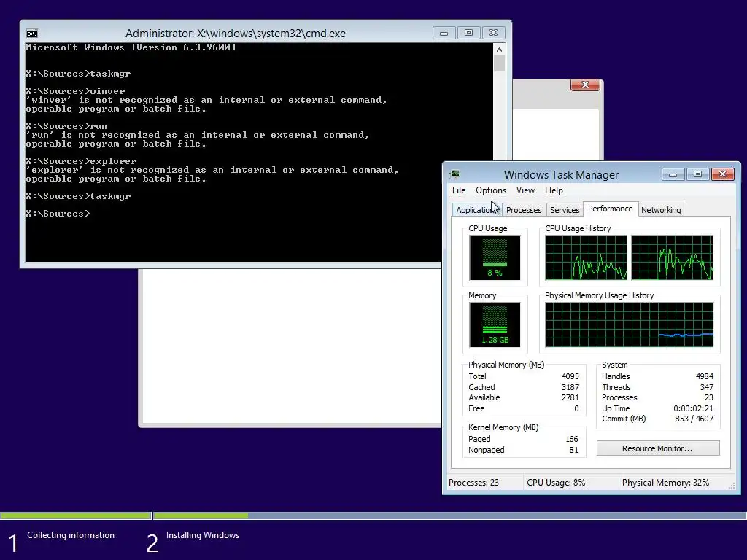Click the Handles value 4984
747x560 pixels.
coord(704,376)
